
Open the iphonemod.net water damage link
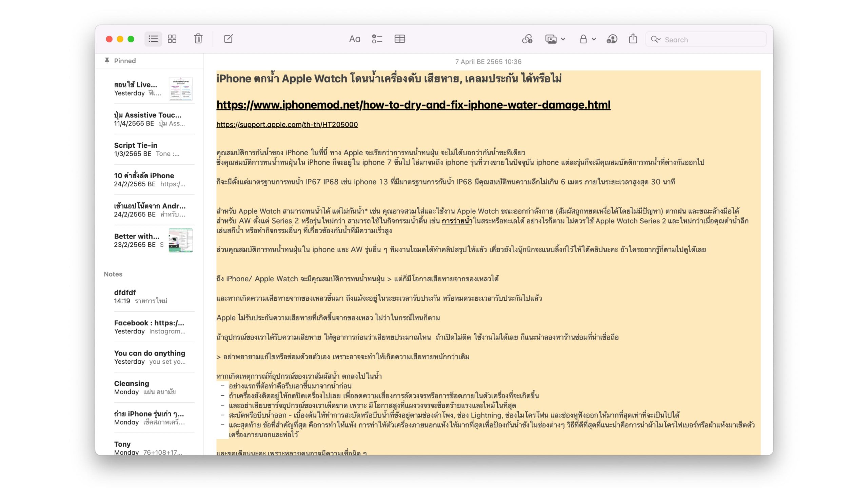click(x=413, y=105)
